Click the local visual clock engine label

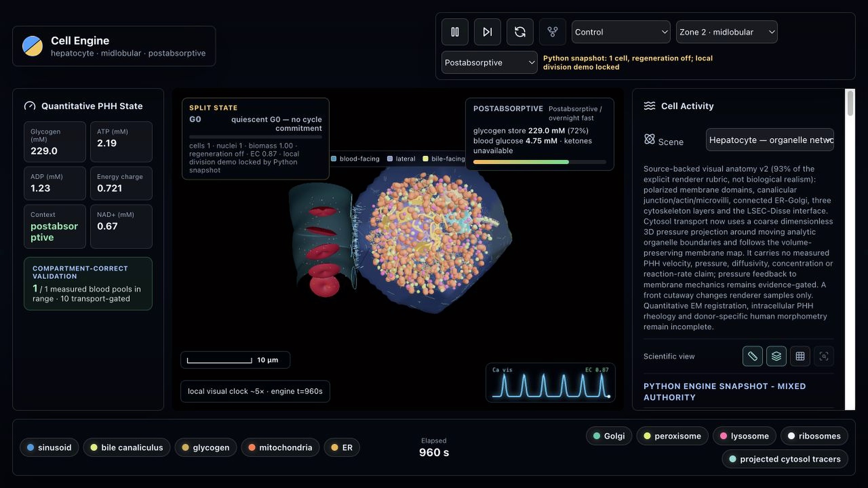pyautogui.click(x=255, y=391)
